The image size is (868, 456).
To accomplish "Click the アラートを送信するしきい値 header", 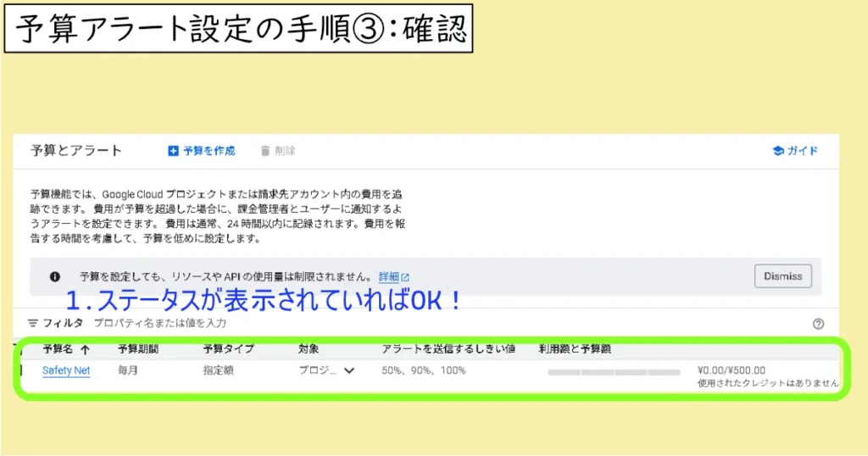I will pos(448,348).
